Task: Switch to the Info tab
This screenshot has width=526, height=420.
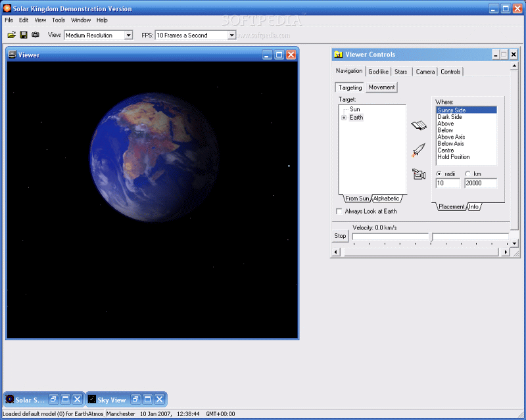Action: [x=473, y=206]
